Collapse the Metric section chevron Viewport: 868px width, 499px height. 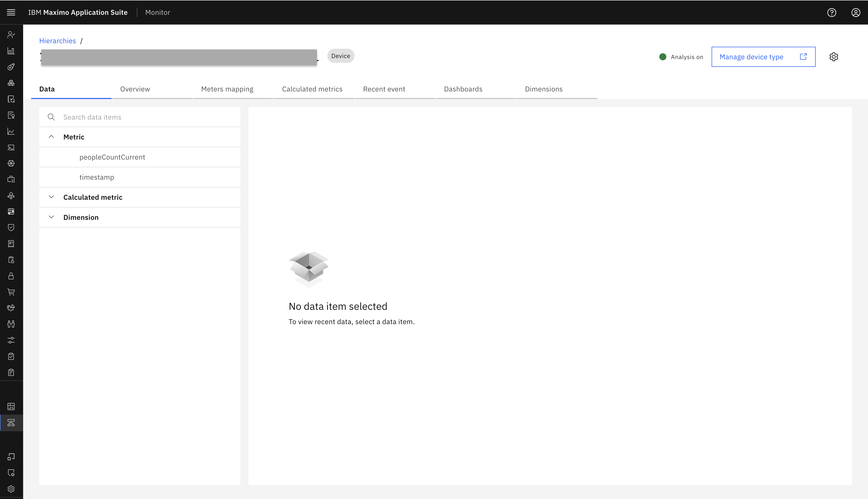(51, 137)
